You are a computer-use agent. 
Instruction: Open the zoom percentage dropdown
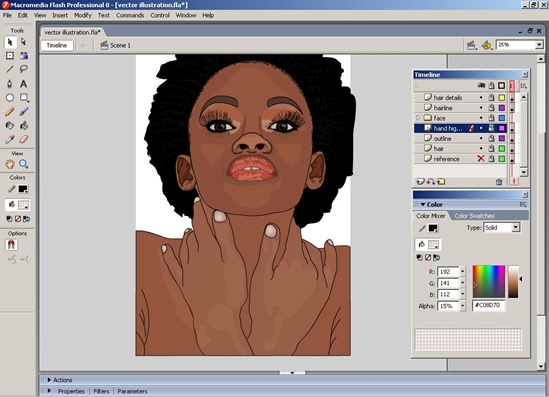point(539,45)
